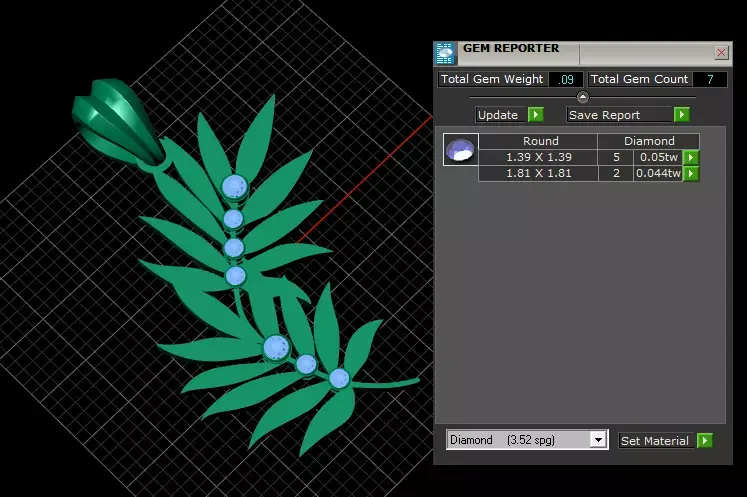Click the green arrow next to Save Report
This screenshot has height=497, width=747.
[682, 115]
